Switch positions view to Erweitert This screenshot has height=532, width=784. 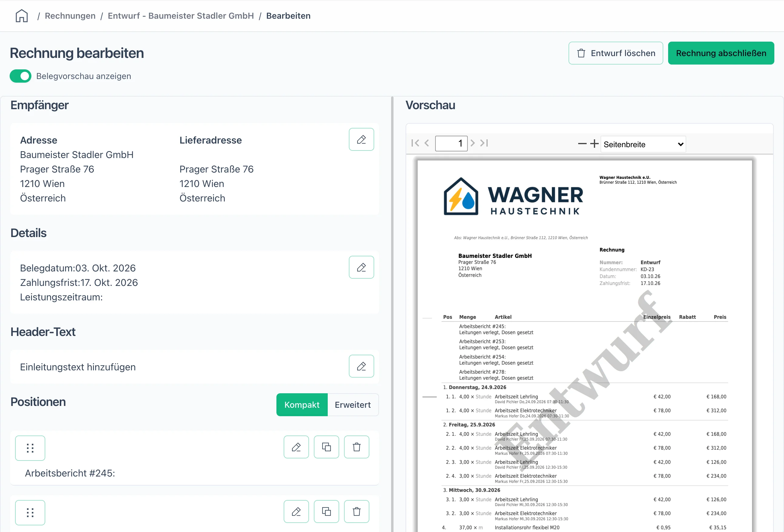point(353,404)
